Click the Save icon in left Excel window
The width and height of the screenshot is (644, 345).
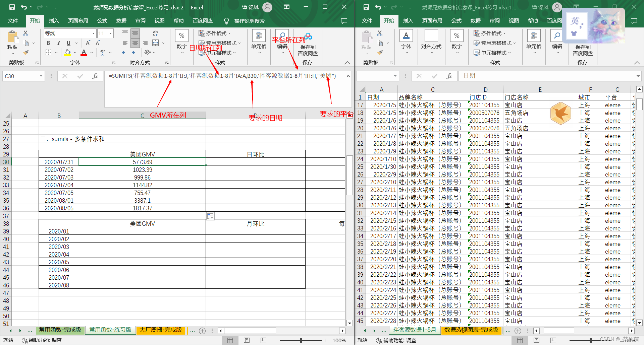(x=12, y=7)
